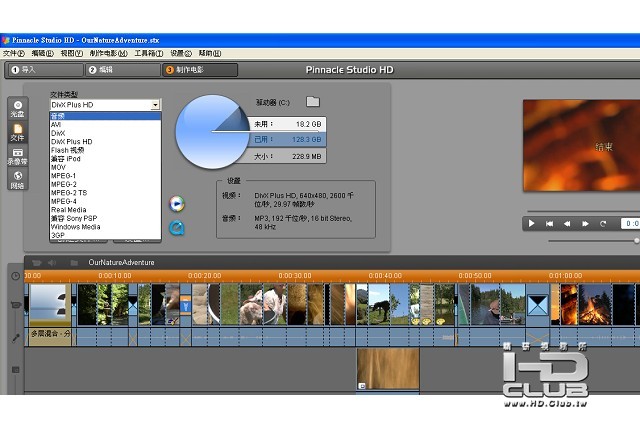Click the 未用 18.2 GB disk row

pyautogui.click(x=287, y=124)
